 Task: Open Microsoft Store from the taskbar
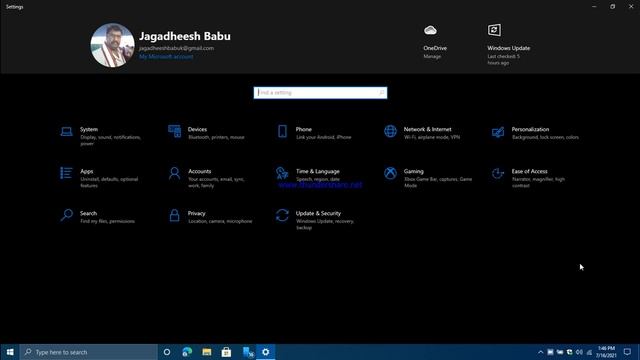(226, 352)
